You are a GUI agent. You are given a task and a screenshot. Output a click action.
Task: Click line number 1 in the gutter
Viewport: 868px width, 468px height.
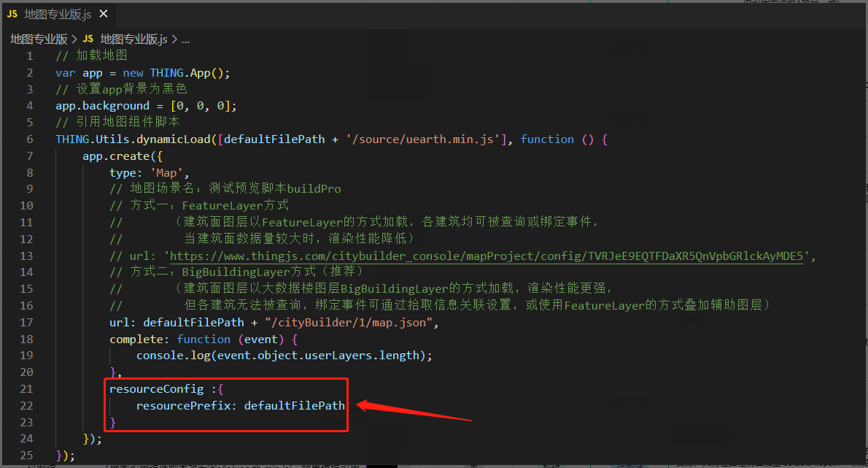pyautogui.click(x=30, y=56)
